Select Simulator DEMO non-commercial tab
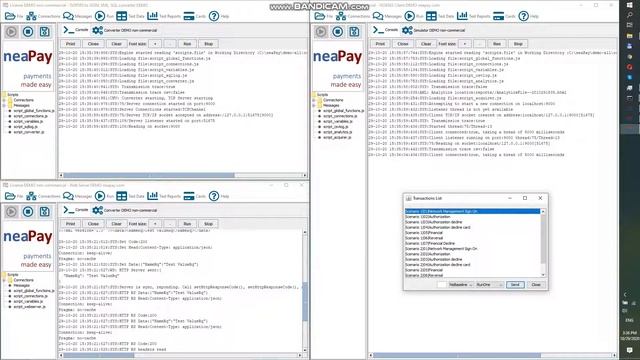The height and width of the screenshot is (360, 640). pos(433,30)
